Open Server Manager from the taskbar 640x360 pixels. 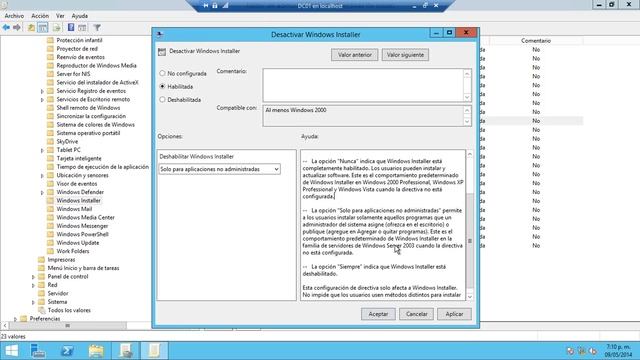click(38, 351)
